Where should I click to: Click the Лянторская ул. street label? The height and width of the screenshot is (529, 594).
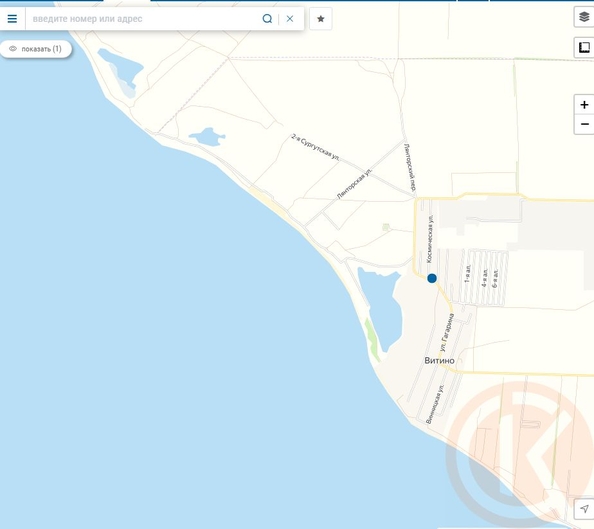click(355, 184)
